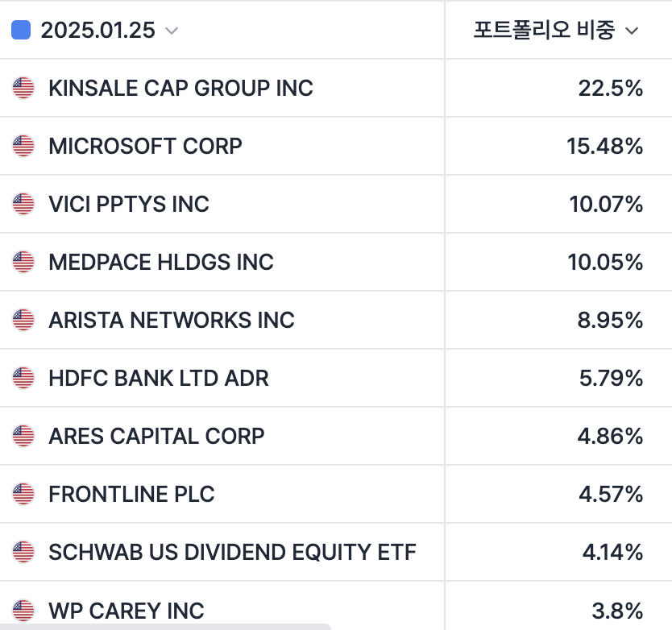
Task: Open the 2025.01.25 date dropdown chevron
Action: [x=171, y=31]
